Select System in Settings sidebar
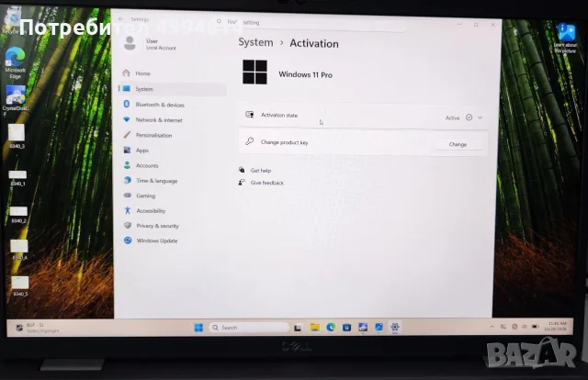 [x=173, y=89]
